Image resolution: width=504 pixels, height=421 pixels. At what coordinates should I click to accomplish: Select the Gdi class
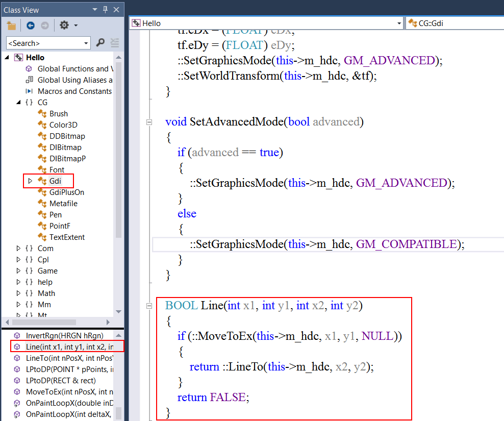[x=55, y=181]
